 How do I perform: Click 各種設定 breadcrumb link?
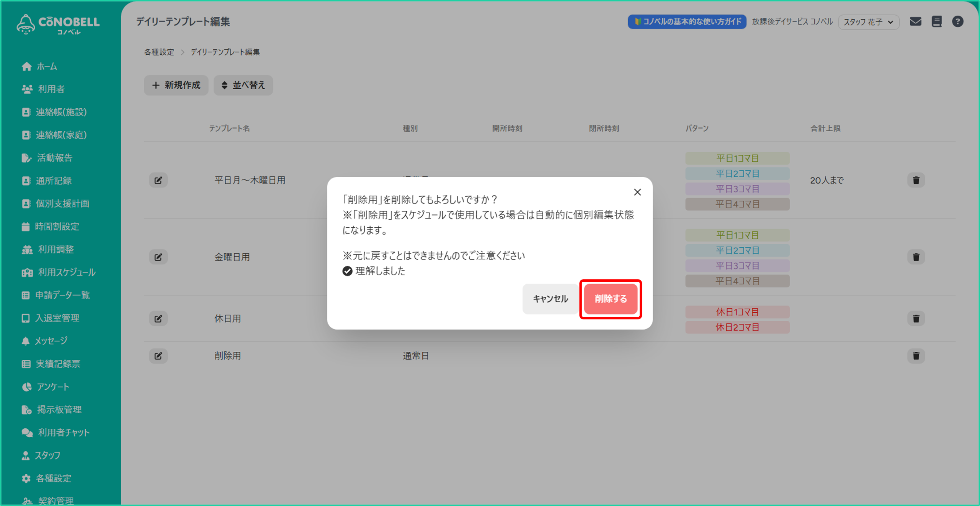(x=159, y=52)
